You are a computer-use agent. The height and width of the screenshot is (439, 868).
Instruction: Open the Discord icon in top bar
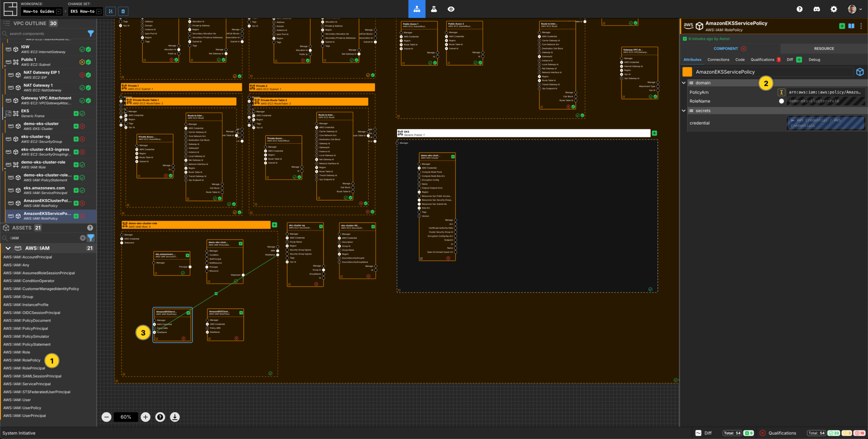pos(816,9)
